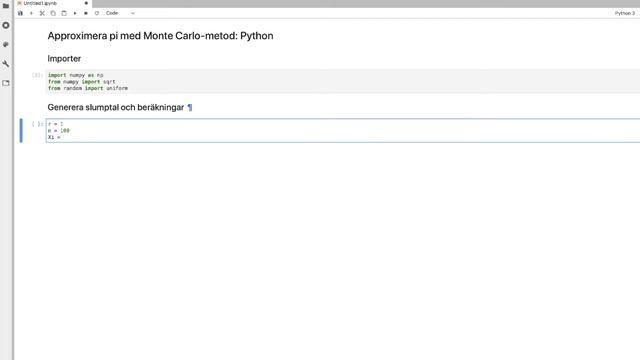Open the command palette sidebar icon

[6, 44]
